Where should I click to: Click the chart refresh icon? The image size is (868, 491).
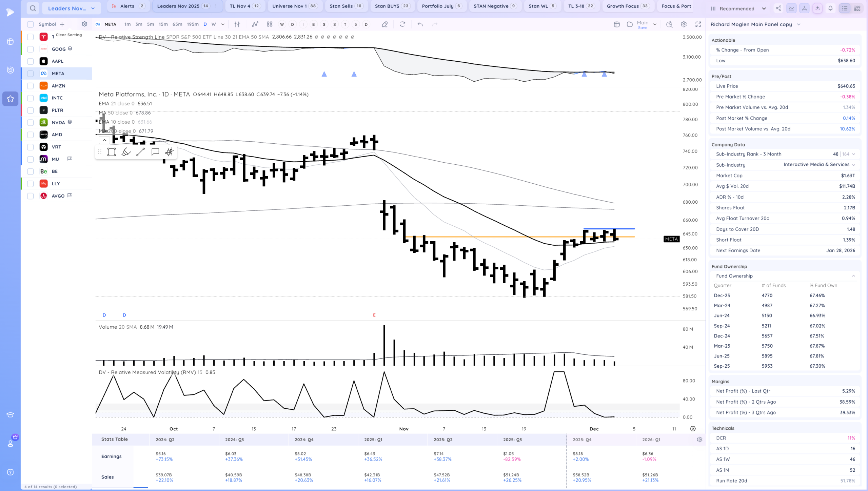[x=402, y=24]
